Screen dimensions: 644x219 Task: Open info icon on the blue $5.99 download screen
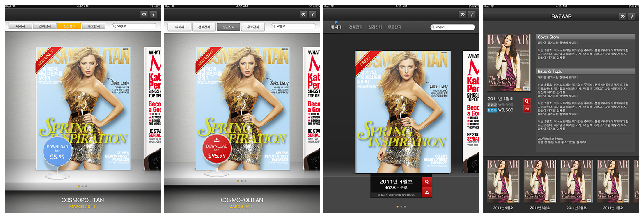153,14
